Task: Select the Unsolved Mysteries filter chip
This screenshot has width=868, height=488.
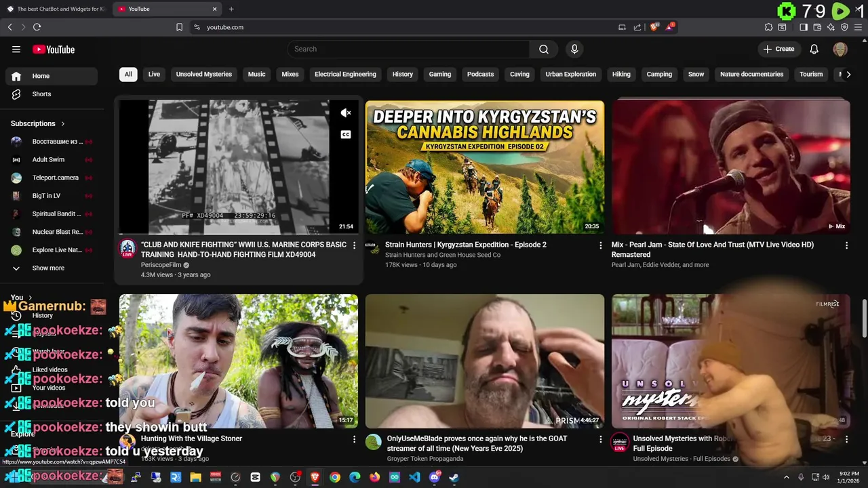Action: point(204,74)
